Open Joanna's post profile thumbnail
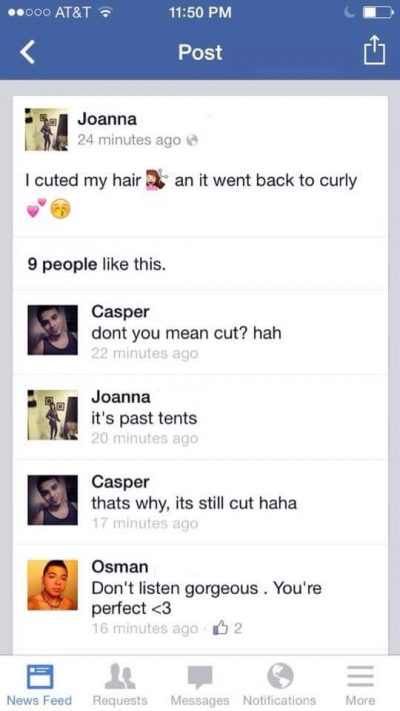Viewport: 400px width, 711px height. click(x=46, y=130)
